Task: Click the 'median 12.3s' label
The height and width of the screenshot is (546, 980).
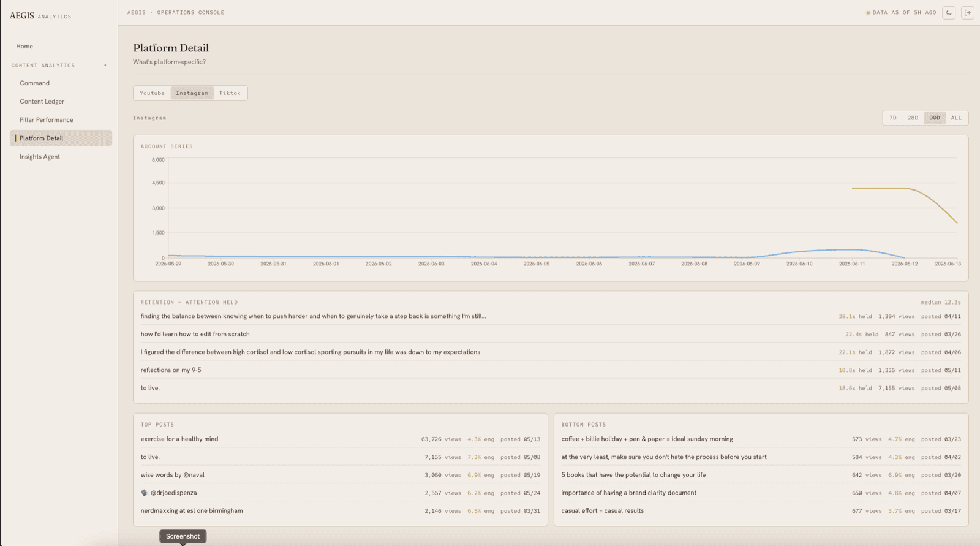Action: (x=941, y=302)
